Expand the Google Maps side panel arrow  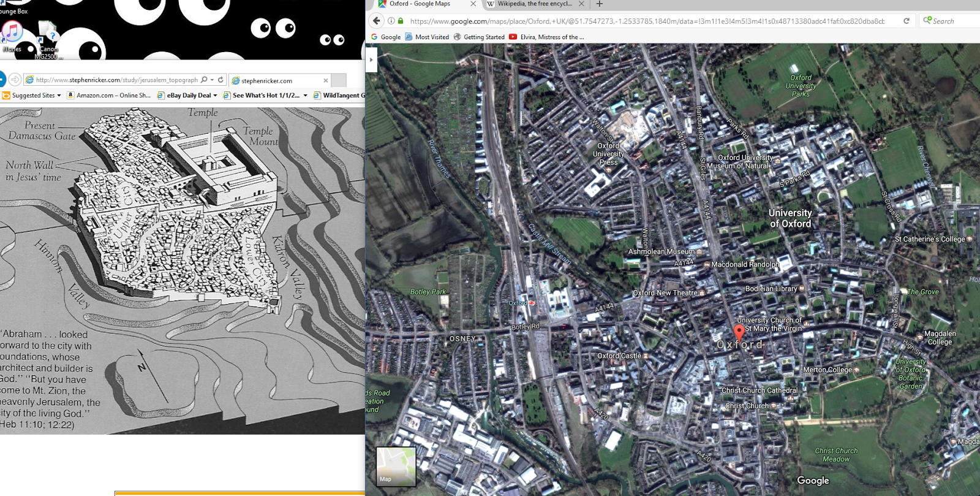(371, 59)
